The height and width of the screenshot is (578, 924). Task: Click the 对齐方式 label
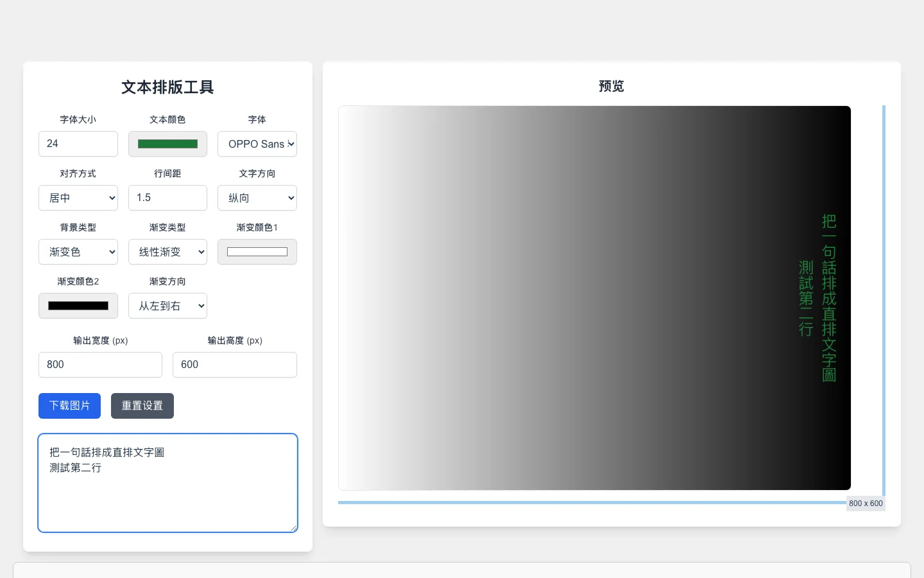pos(78,173)
